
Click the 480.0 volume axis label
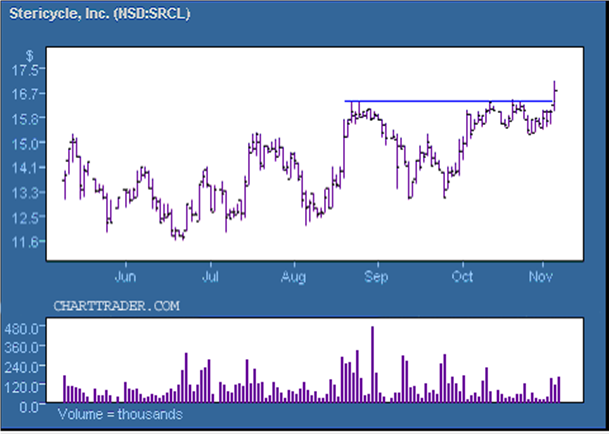click(x=21, y=329)
